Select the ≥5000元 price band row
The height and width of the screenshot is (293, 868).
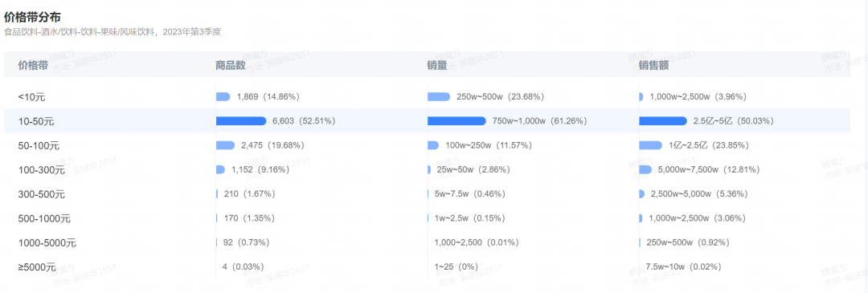click(427, 267)
